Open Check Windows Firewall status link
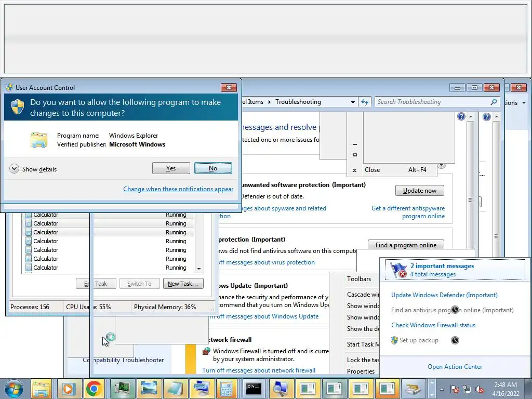532x399 pixels. 433,325
